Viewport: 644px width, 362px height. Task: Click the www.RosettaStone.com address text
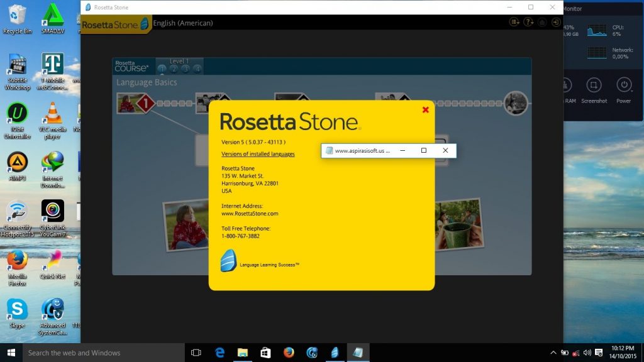coord(250,214)
